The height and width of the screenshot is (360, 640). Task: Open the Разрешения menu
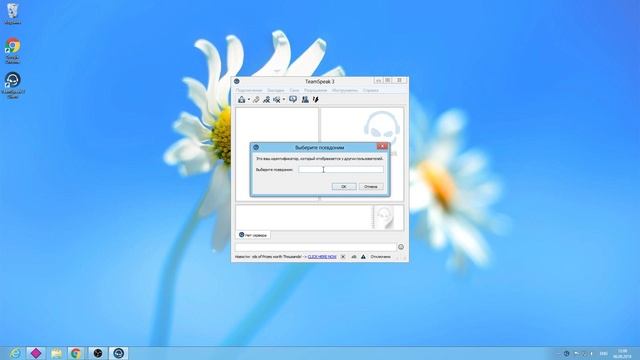pyautogui.click(x=316, y=90)
